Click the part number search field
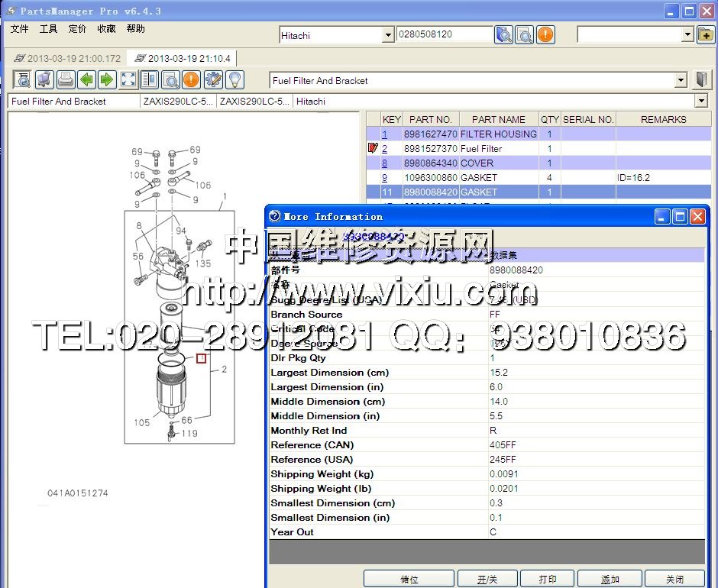The image size is (718, 588). 444,34
